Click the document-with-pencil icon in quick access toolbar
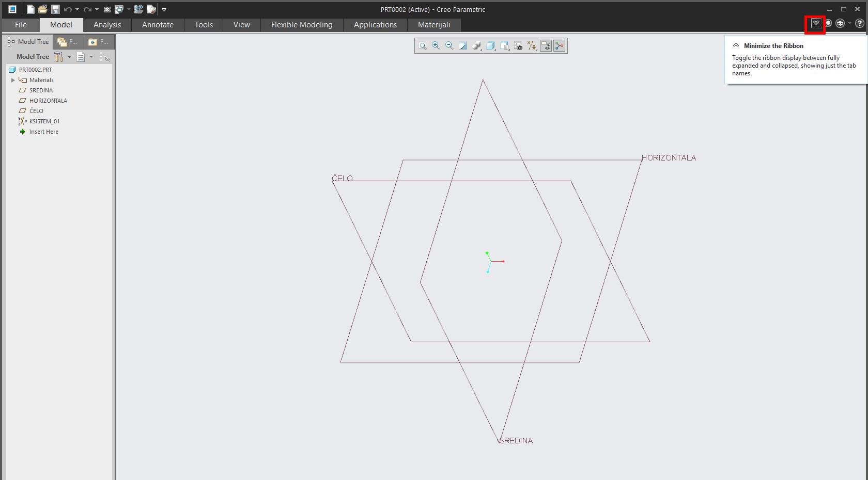This screenshot has width=868, height=480. click(151, 9)
